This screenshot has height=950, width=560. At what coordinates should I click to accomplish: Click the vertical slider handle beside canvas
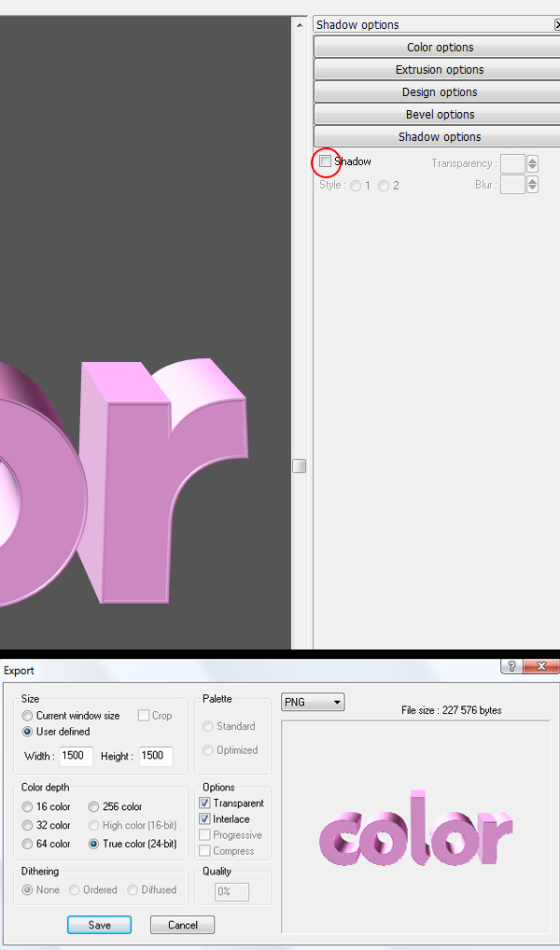(x=299, y=466)
